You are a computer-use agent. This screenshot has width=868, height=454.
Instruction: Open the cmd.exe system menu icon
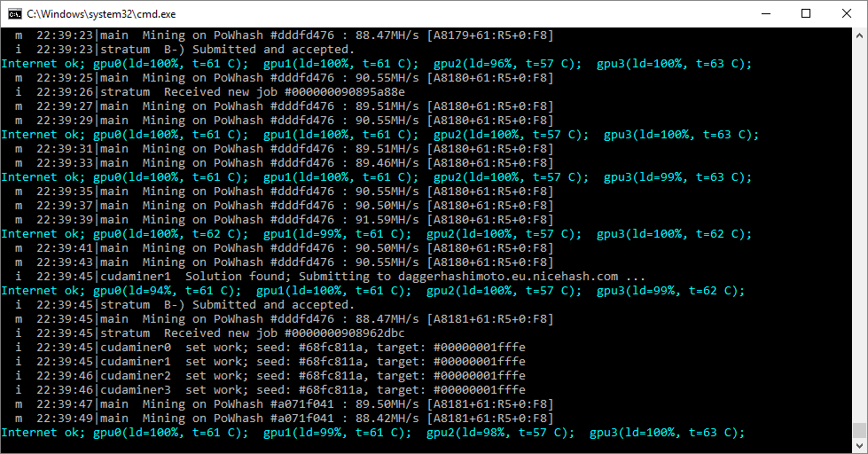coord(14,14)
